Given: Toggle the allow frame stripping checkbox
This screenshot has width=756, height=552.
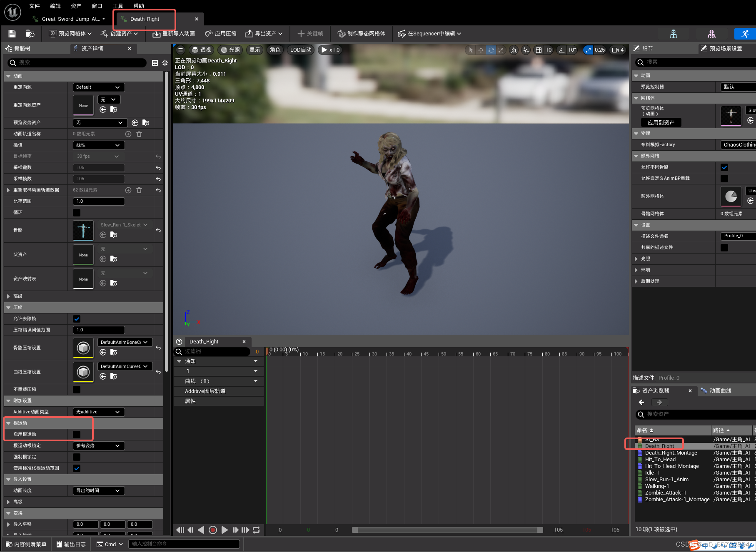Looking at the screenshot, I should click(x=77, y=319).
